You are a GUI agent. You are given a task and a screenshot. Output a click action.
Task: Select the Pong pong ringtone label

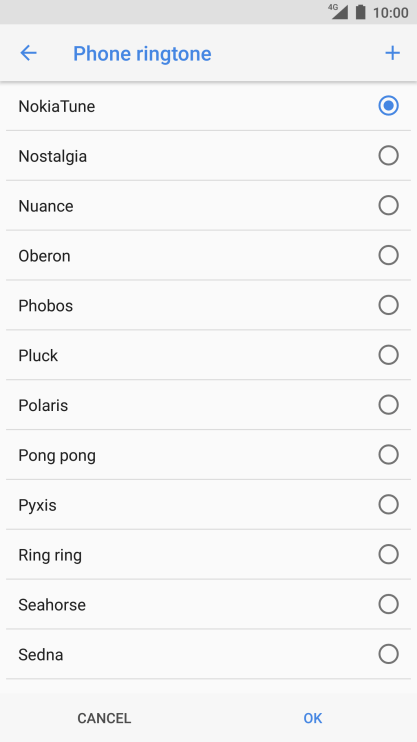(57, 456)
